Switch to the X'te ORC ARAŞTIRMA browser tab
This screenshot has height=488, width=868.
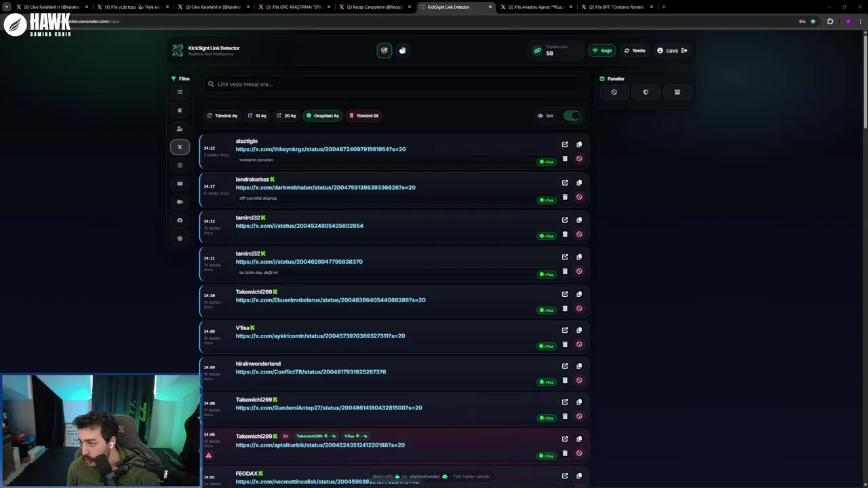click(x=295, y=7)
